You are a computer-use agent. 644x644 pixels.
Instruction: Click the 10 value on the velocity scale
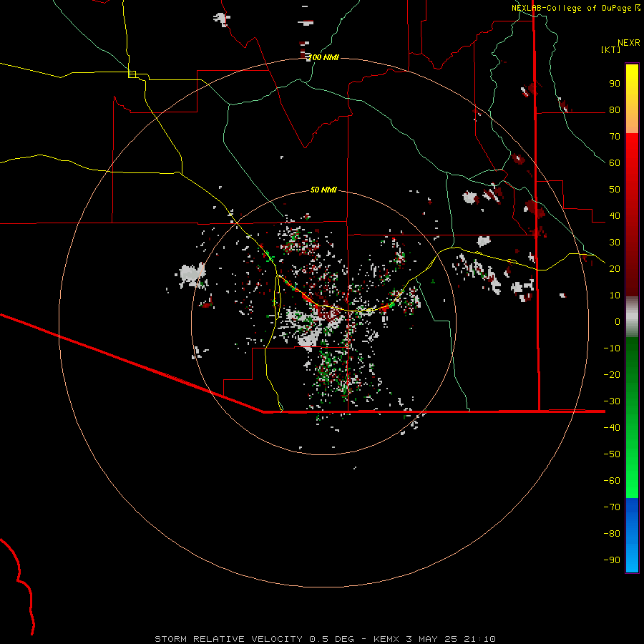coord(615,296)
